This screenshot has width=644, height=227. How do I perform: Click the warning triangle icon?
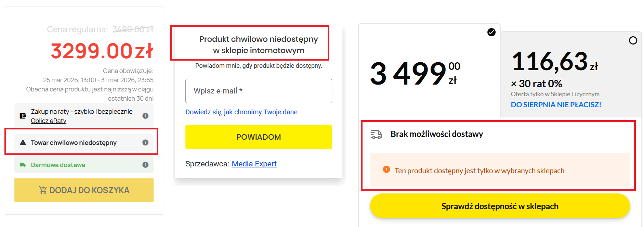tap(23, 142)
